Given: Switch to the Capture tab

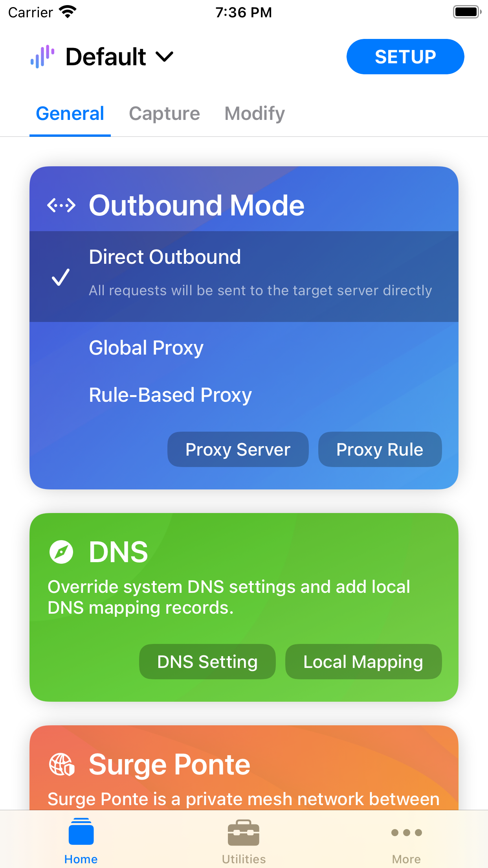Looking at the screenshot, I should [164, 114].
